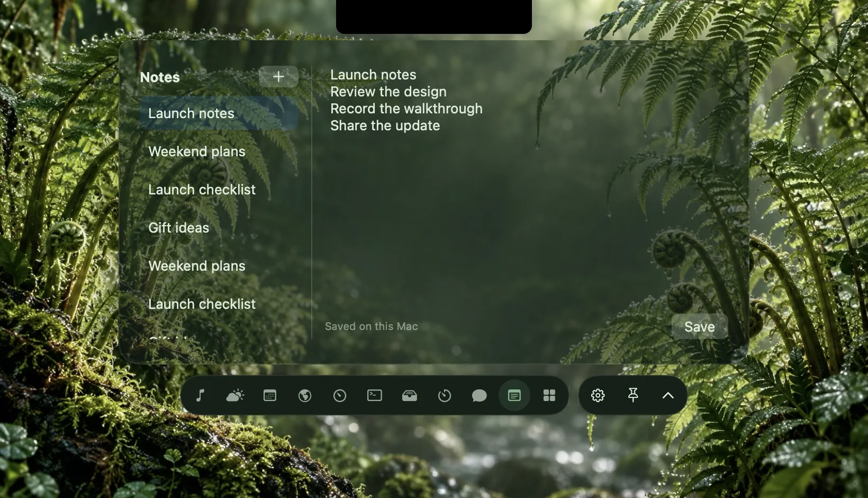Select the Launch notes sidebar item
868x498 pixels.
pos(219,113)
